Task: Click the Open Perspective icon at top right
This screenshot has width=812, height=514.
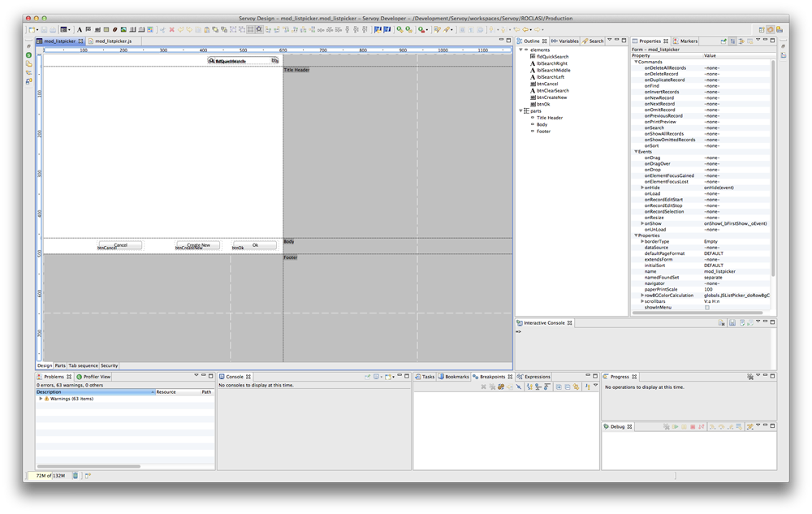Action: click(x=762, y=30)
